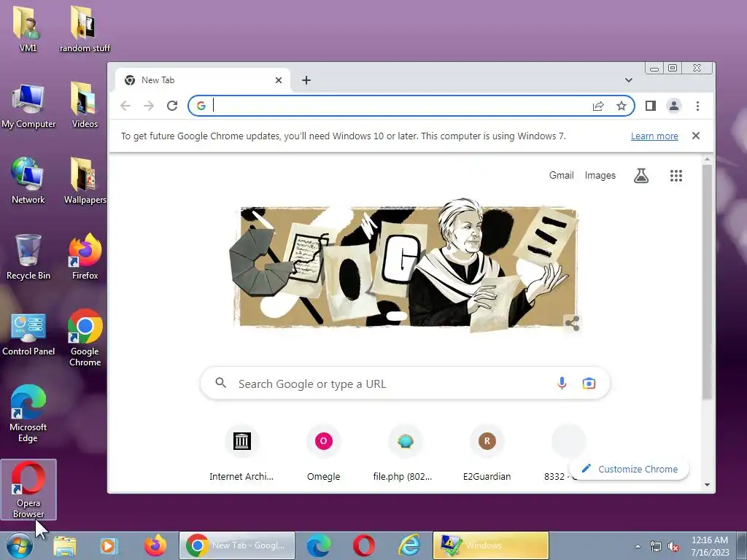This screenshot has width=747, height=560.
Task: Switch to the New Tab Chrome taskbar button
Action: pos(237,545)
